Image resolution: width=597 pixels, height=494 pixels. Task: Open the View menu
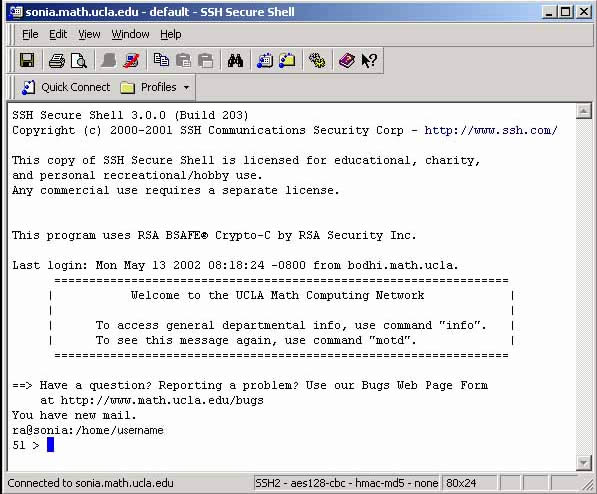pos(89,34)
